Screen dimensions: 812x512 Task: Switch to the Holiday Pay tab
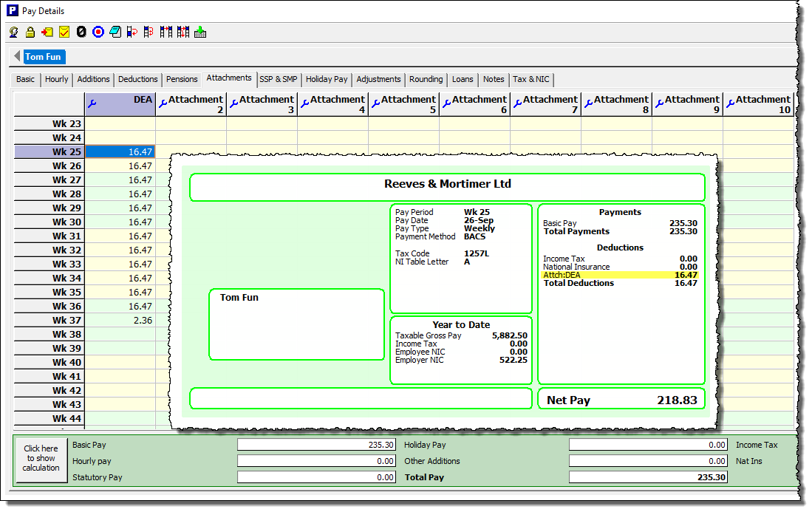327,79
